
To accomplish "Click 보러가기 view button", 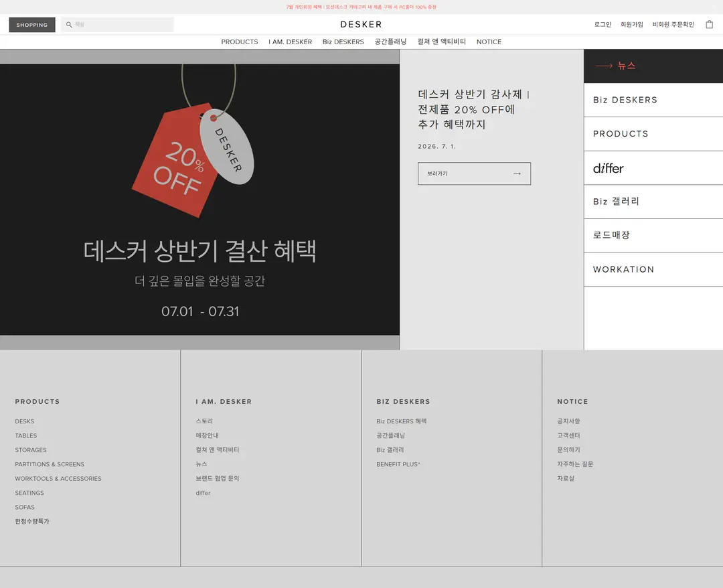I will pos(474,174).
